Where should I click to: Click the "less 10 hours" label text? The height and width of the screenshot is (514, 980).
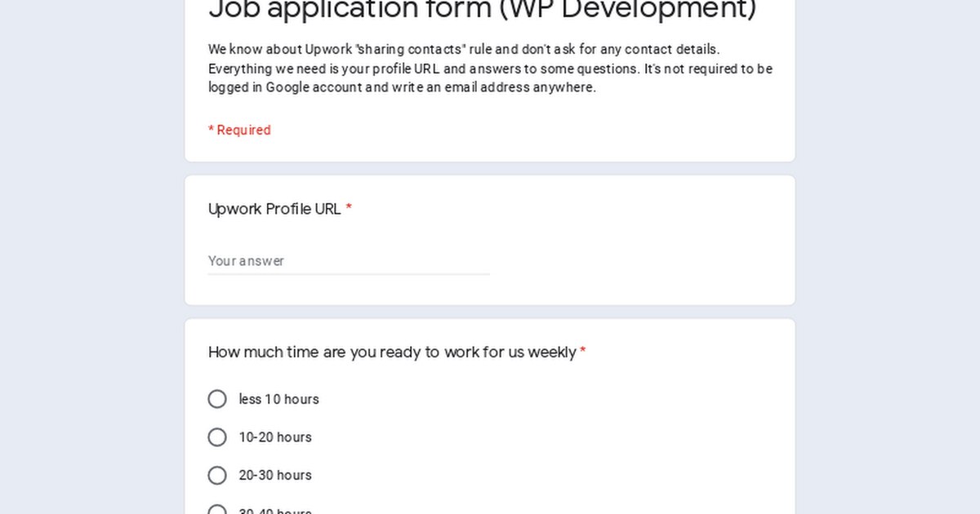(x=279, y=399)
